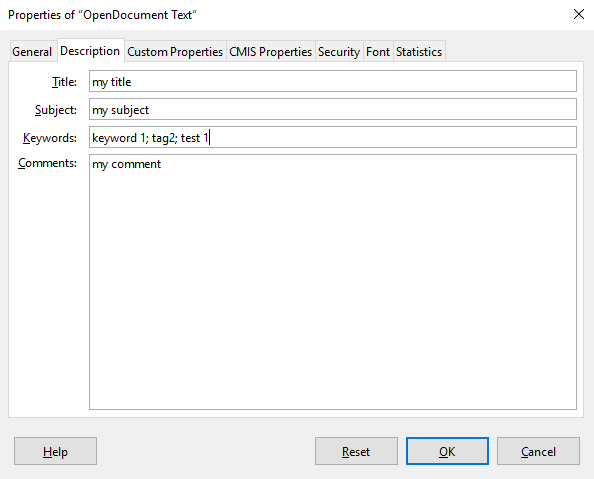
Task: Click in the Comments text area
Action: (333, 282)
